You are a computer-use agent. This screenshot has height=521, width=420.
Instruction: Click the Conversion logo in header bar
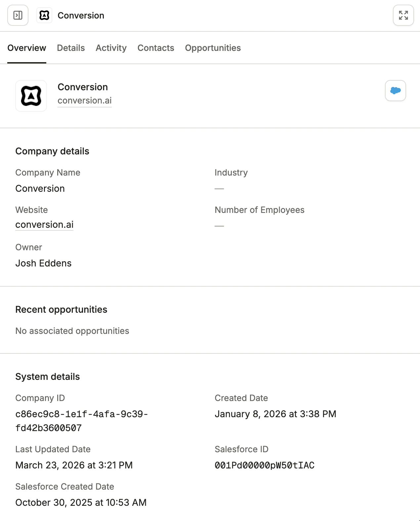point(44,15)
